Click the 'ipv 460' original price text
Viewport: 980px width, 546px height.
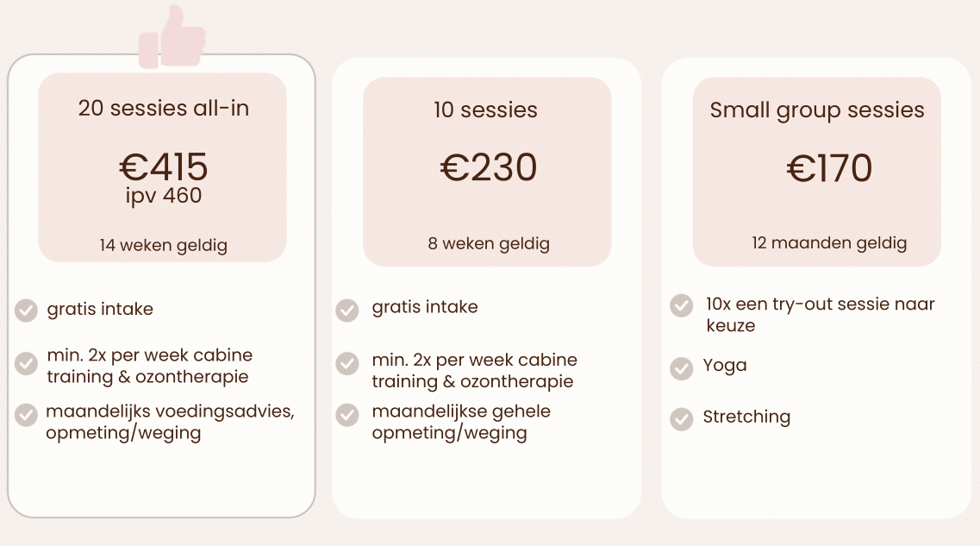point(163,196)
